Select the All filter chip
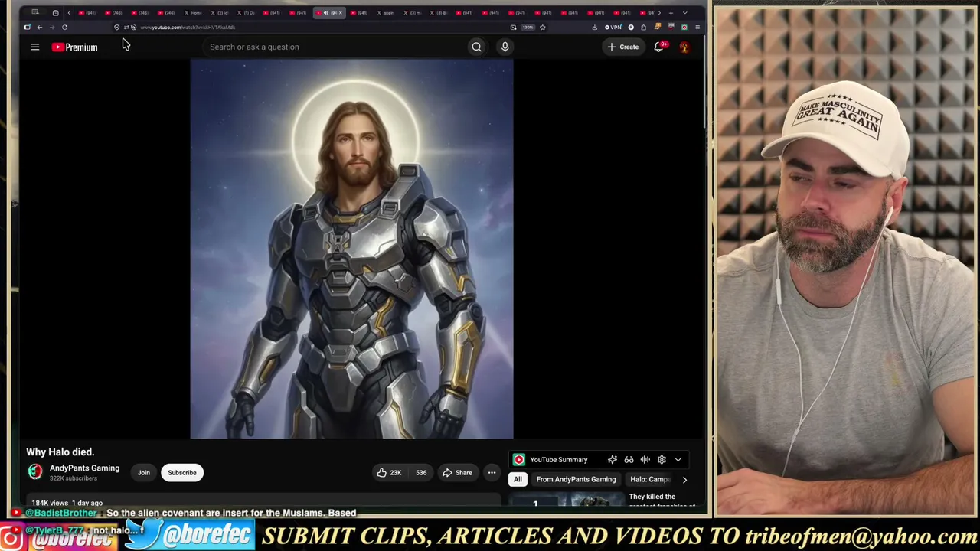 tap(518, 480)
